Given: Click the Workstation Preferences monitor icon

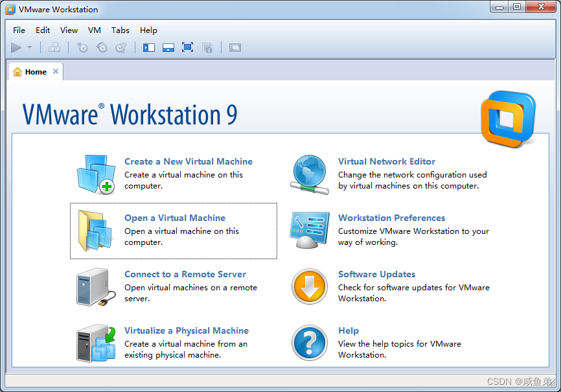Looking at the screenshot, I should [310, 230].
